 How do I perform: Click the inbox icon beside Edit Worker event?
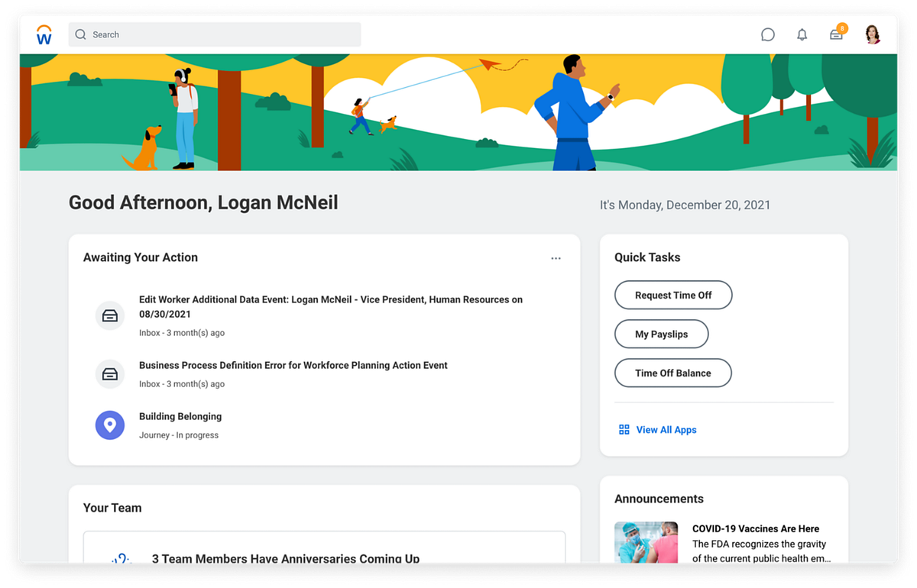[x=110, y=315]
